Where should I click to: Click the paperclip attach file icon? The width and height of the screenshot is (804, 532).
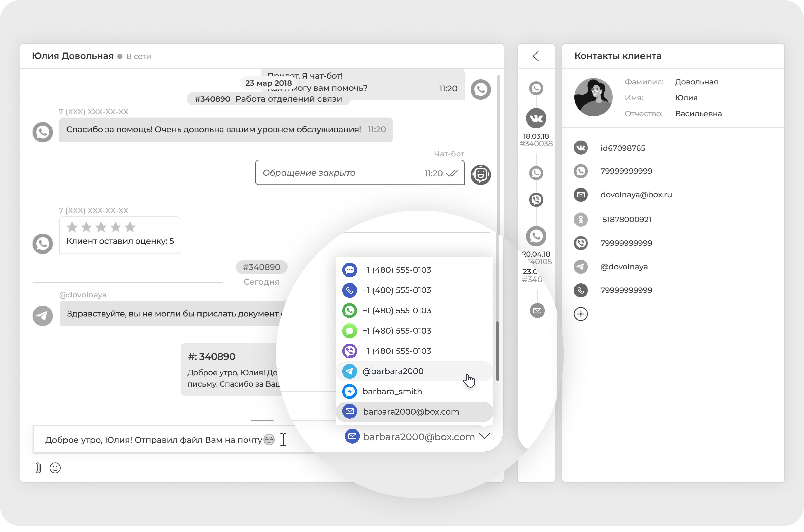[38, 468]
